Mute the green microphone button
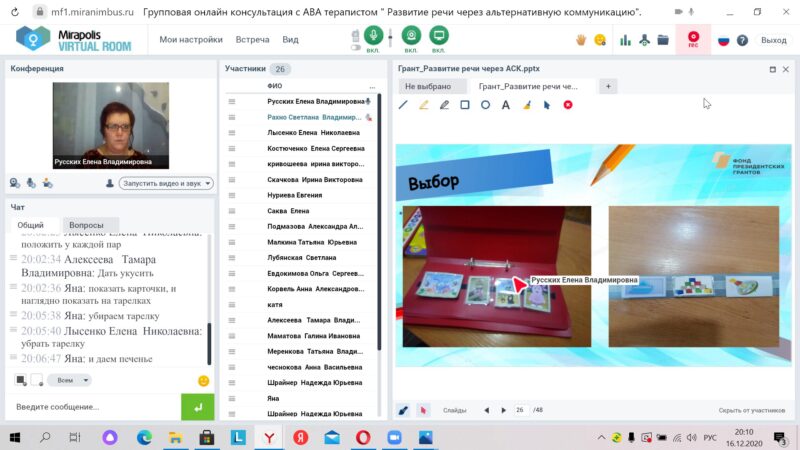 [373, 35]
